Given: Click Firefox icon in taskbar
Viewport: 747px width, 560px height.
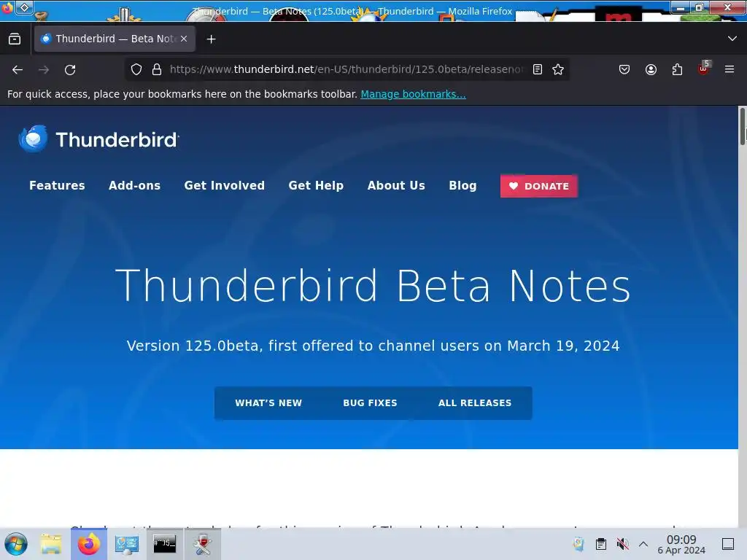Looking at the screenshot, I should [89, 544].
